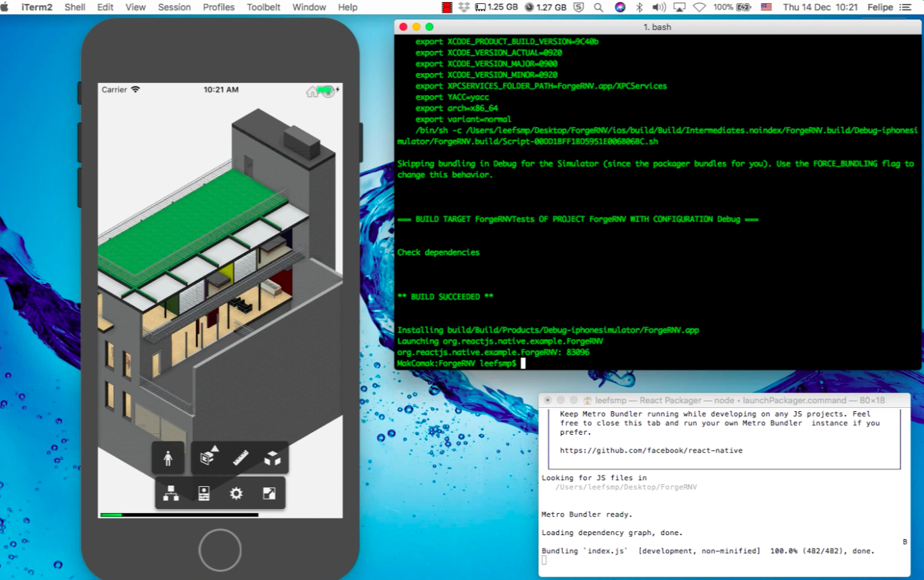The width and height of the screenshot is (924, 580).
Task: Zoom the bash terminal green button
Action: 430,27
